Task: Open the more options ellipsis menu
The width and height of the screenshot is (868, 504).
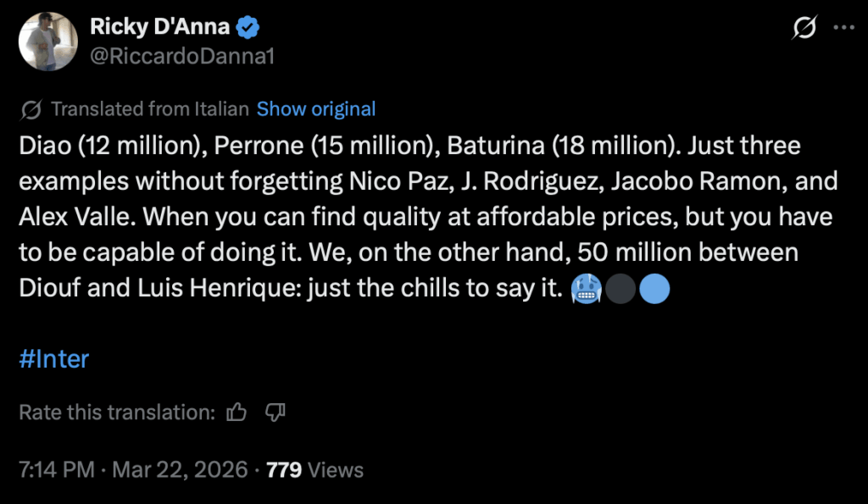Action: pyautogui.click(x=842, y=26)
